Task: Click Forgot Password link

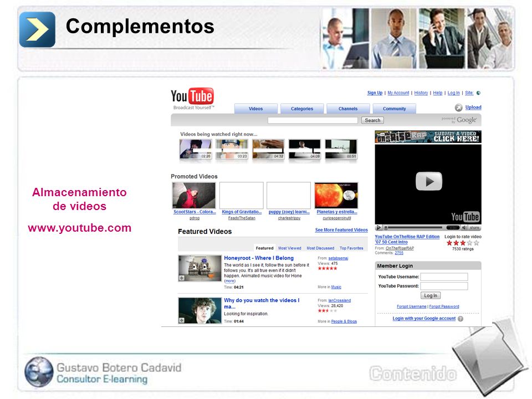Action: [x=444, y=306]
